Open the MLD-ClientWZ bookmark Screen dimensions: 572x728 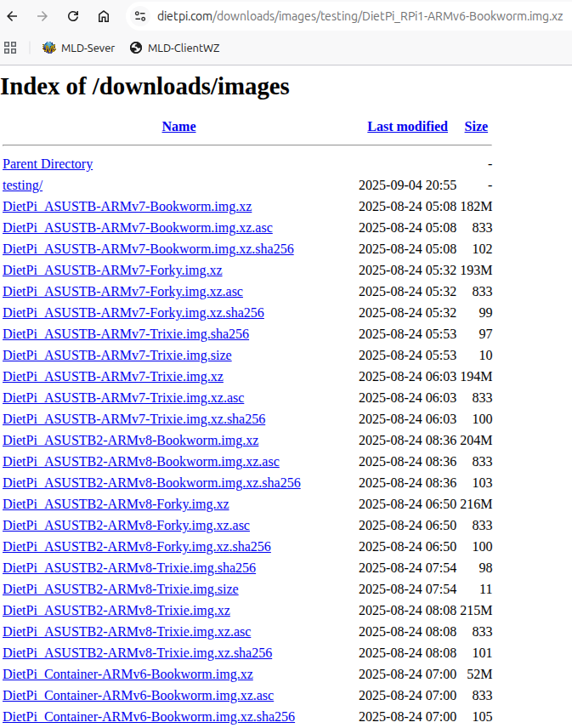click(174, 48)
